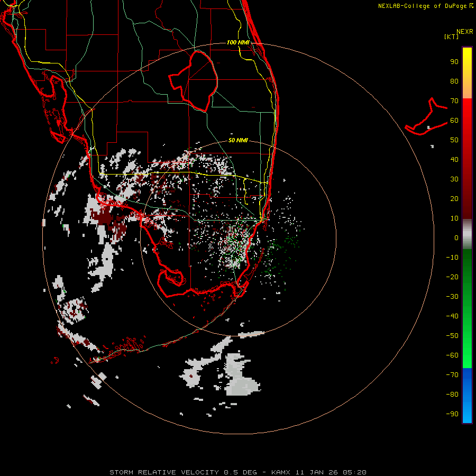Click the -60 value on velocity scale
Image resolution: width=476 pixels, height=476 pixels.
click(452, 355)
